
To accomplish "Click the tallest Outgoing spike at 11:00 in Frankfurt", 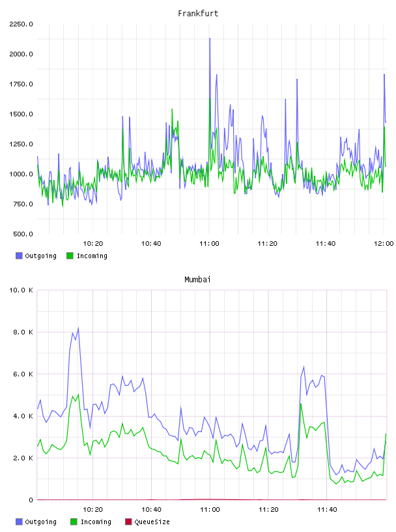I will tap(210, 38).
